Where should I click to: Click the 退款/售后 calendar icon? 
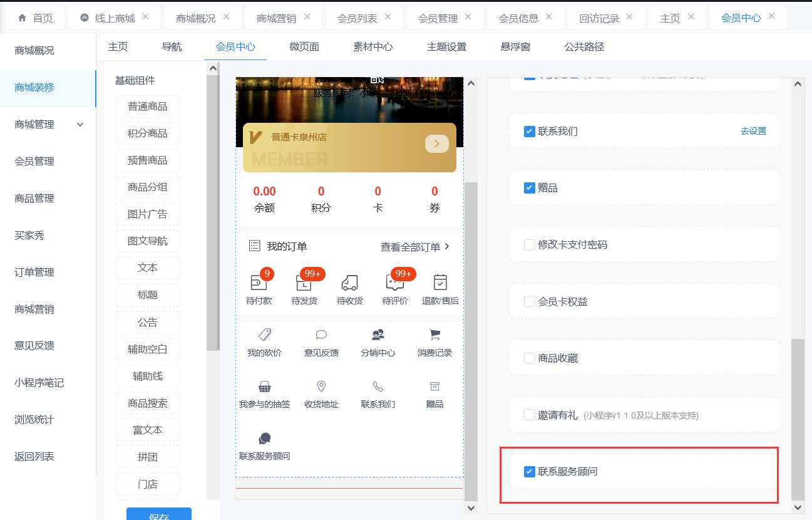[440, 283]
